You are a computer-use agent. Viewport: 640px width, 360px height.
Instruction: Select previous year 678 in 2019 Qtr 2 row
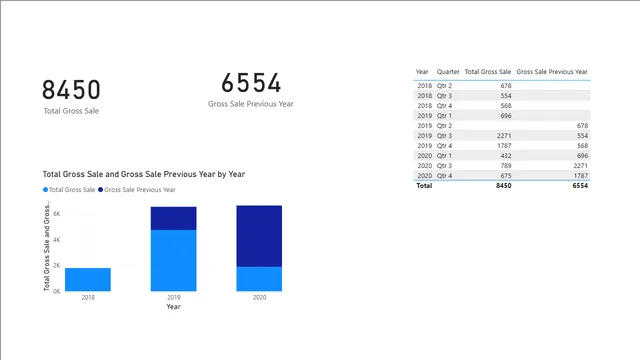point(582,126)
